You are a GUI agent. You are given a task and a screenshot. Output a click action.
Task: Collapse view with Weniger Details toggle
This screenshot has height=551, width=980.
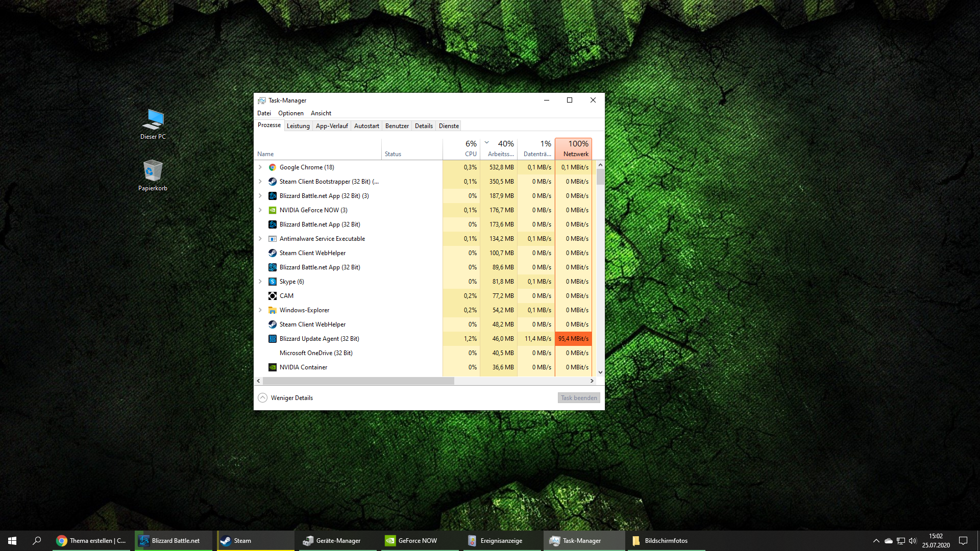coord(262,398)
